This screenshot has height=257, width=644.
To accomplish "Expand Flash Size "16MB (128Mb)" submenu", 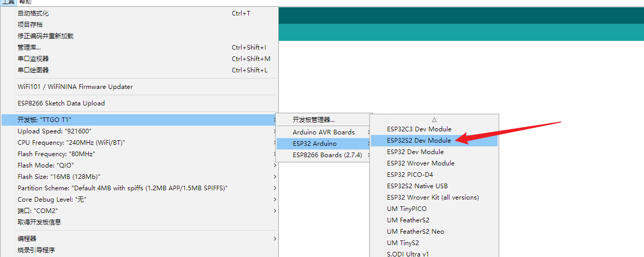I will 139,177.
